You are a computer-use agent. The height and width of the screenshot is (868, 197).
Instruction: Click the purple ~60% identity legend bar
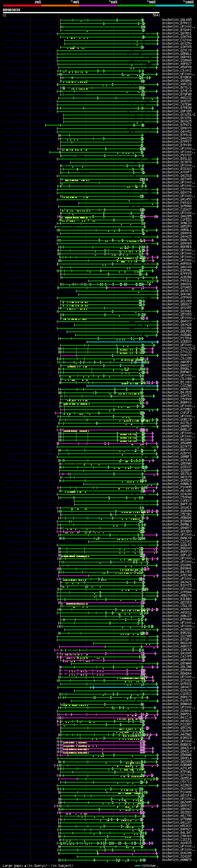(x=98, y=6)
